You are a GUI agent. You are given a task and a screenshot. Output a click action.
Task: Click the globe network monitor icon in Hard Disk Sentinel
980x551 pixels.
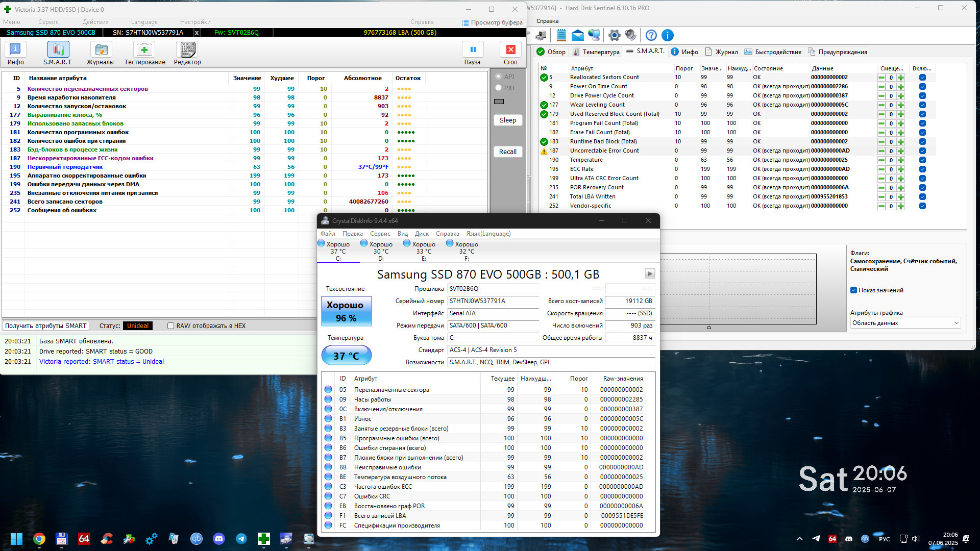tap(594, 35)
